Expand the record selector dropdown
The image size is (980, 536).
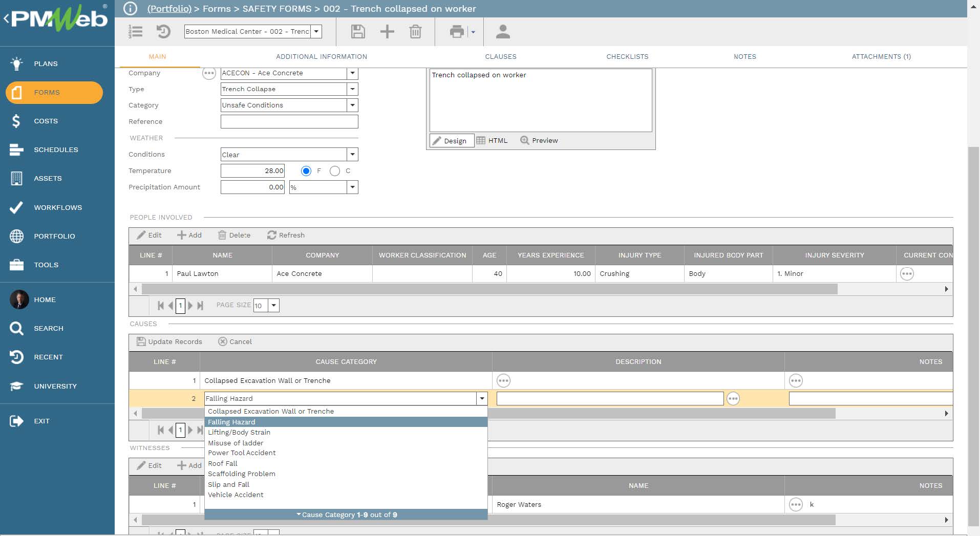click(x=316, y=31)
